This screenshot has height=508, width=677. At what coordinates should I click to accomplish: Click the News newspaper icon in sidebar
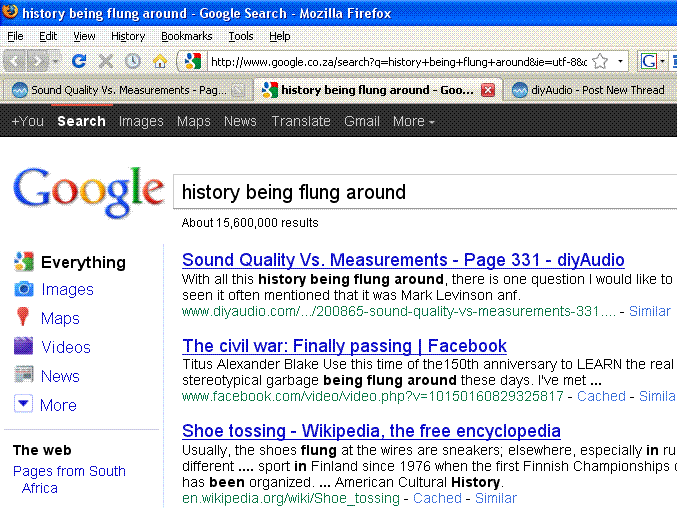point(24,375)
